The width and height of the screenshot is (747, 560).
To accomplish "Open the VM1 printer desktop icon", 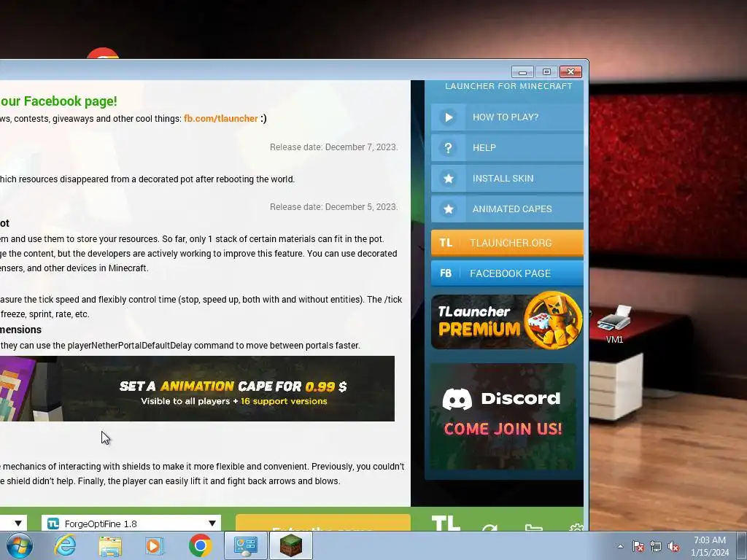I will point(614,324).
